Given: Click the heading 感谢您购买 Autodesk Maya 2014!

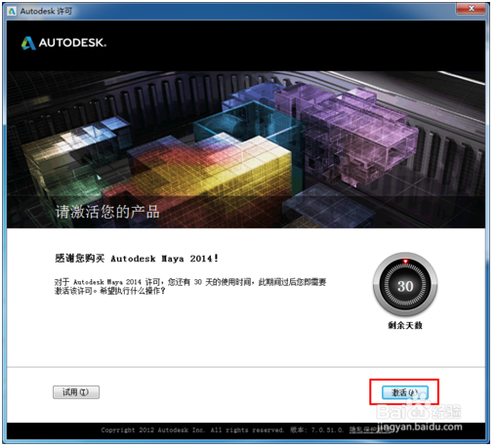Looking at the screenshot, I should (x=137, y=259).
